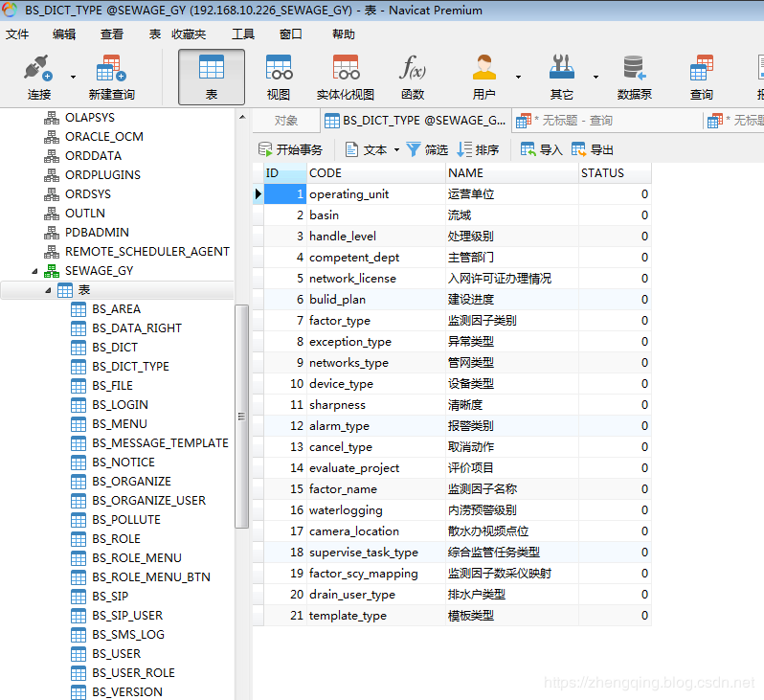This screenshot has width=764, height=700.
Task: Open the View (查看) menu
Action: pyautogui.click(x=112, y=34)
